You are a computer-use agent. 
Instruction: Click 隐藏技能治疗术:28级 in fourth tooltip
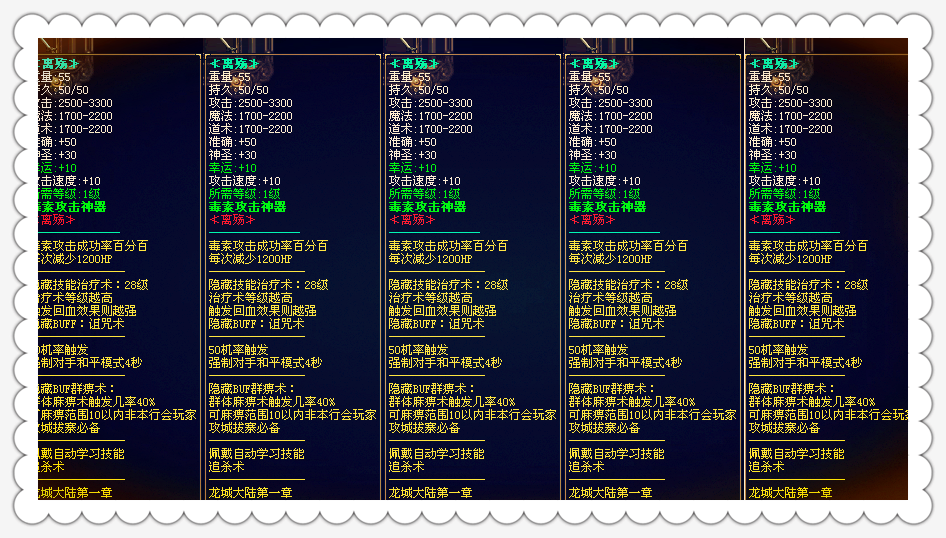tap(628, 285)
